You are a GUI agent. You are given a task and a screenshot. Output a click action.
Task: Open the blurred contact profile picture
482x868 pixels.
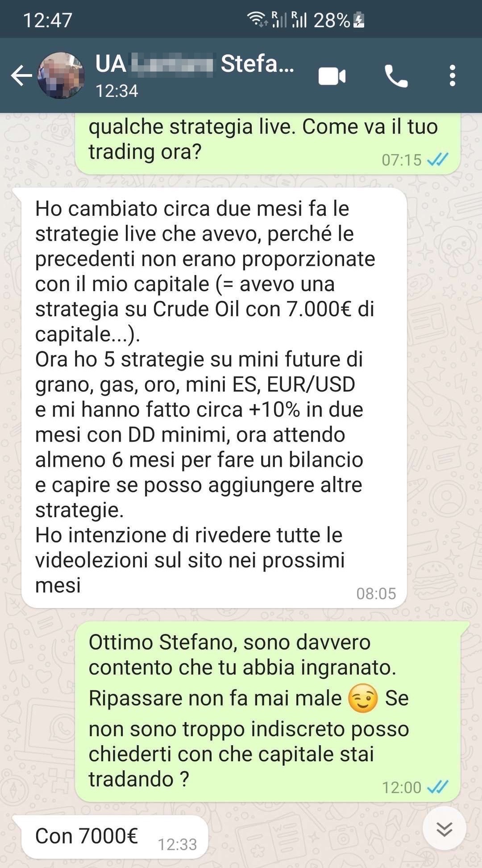point(61,75)
